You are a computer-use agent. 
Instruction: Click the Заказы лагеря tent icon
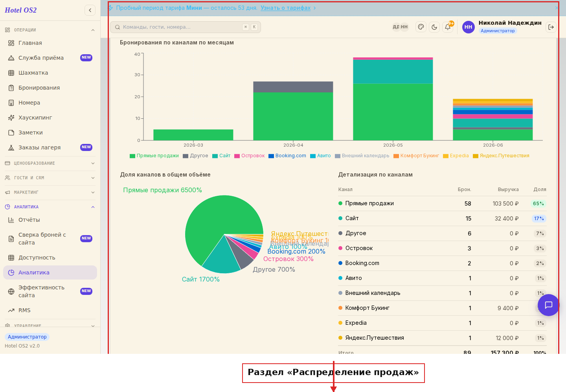click(x=11, y=147)
